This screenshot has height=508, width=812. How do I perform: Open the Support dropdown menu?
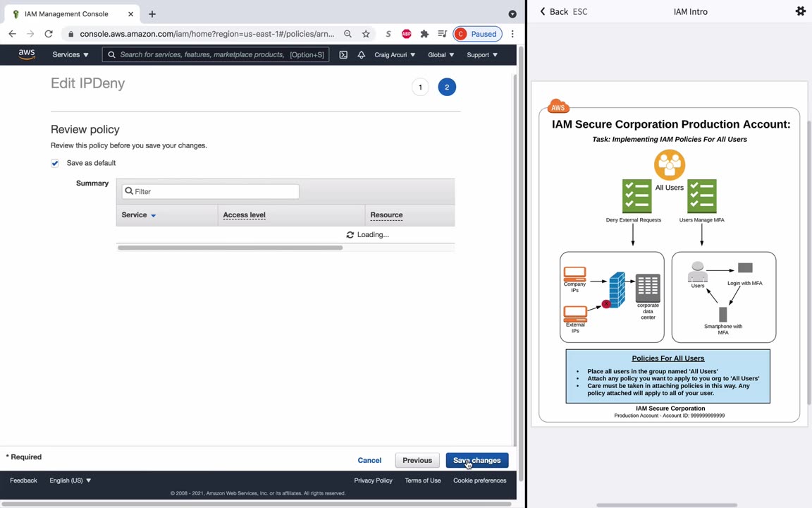(x=482, y=54)
